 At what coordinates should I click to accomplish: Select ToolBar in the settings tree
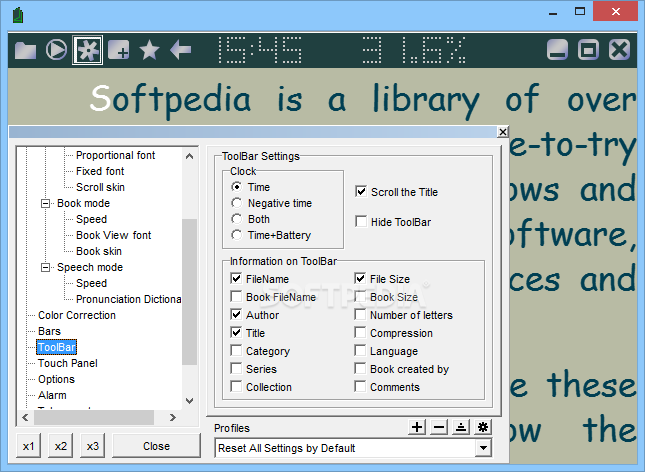[x=57, y=347]
